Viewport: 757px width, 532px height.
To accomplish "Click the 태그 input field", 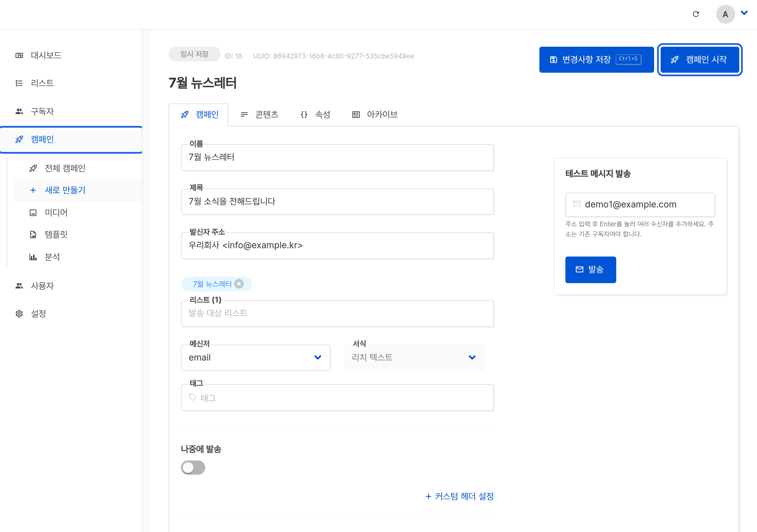I will [337, 398].
